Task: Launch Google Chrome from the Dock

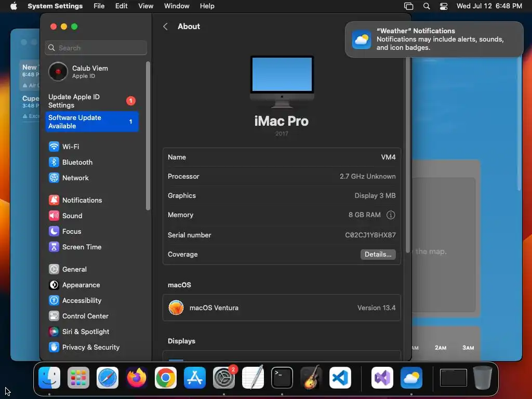Action: (x=166, y=378)
